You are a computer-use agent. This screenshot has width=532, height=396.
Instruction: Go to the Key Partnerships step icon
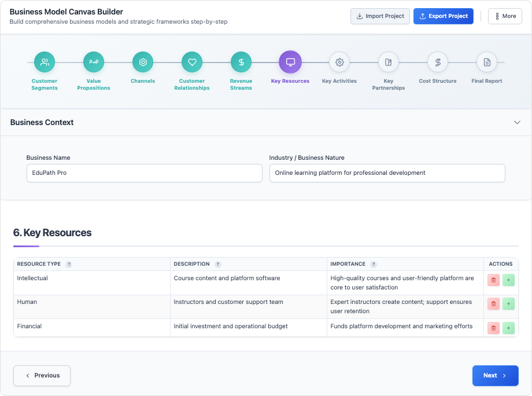coord(389,62)
